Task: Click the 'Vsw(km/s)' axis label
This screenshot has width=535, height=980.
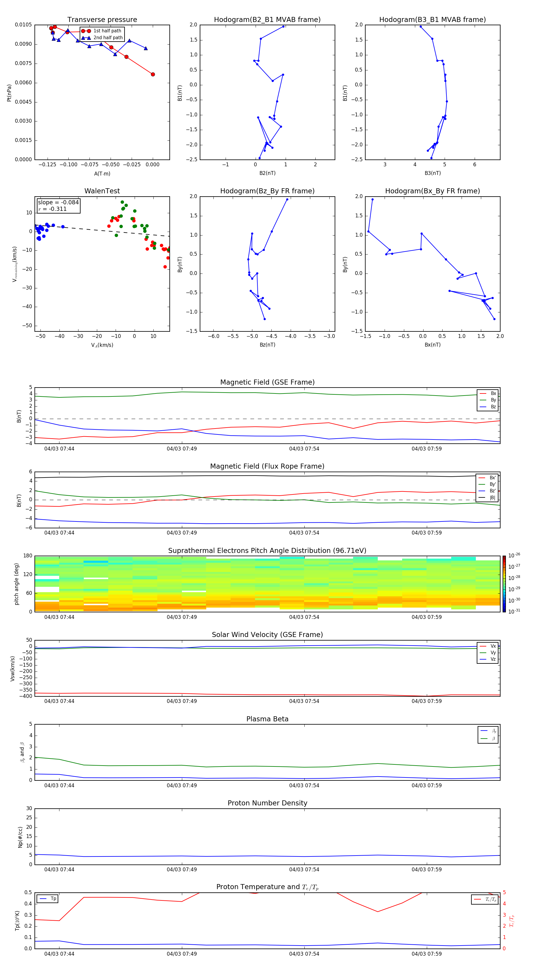Action: pyautogui.click(x=12, y=668)
